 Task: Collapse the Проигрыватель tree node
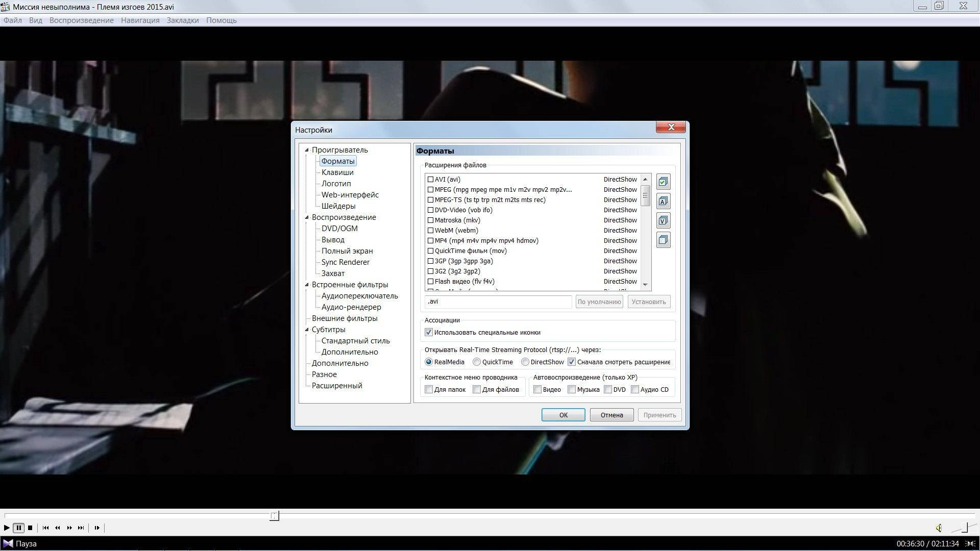pos(307,150)
